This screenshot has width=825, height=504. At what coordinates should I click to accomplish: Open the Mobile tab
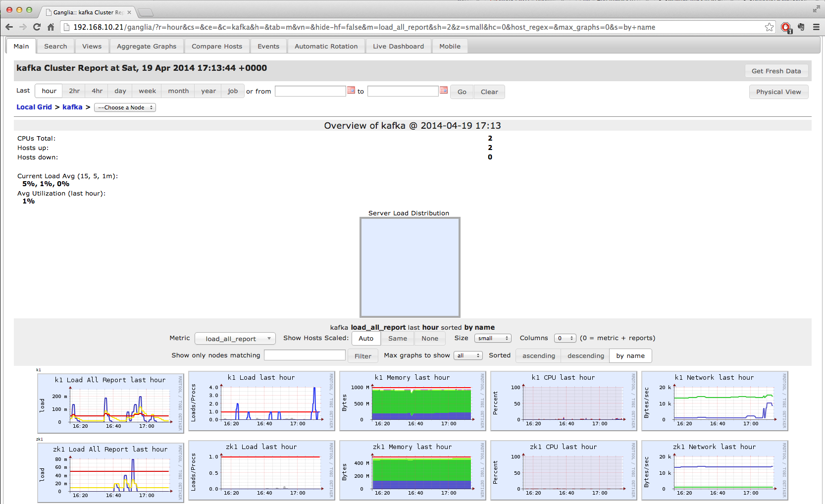(450, 46)
